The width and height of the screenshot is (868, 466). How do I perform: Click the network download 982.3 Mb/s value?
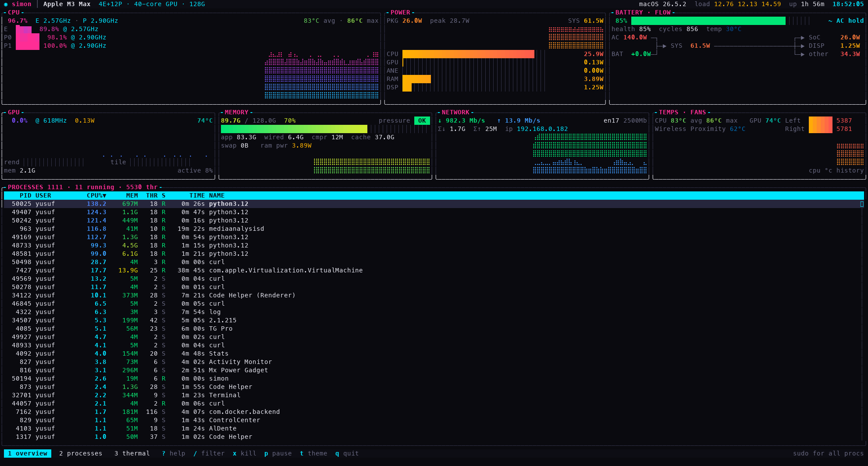point(466,120)
